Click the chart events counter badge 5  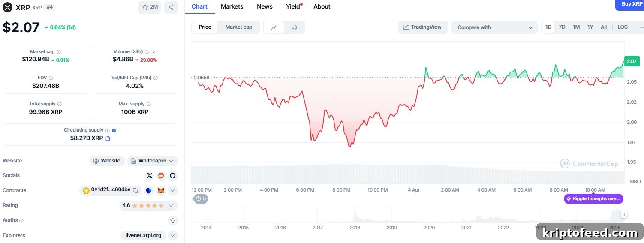click(201, 198)
